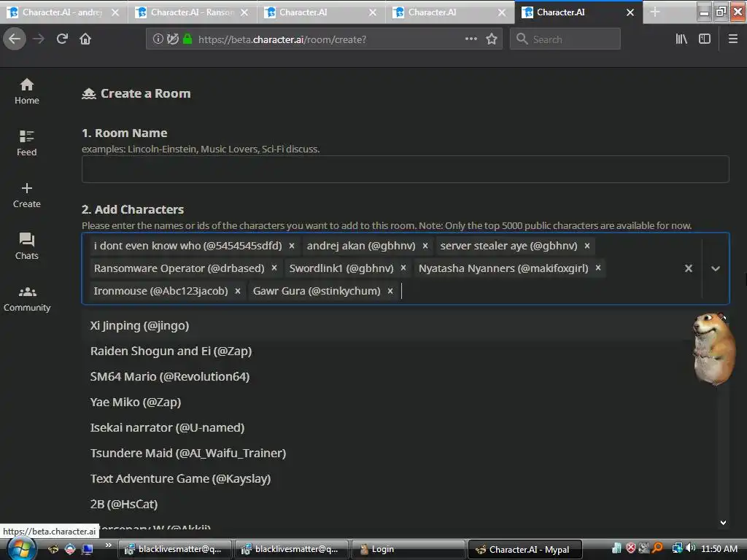
Task: Close the active Character.AI tab
Action: [x=630, y=12]
